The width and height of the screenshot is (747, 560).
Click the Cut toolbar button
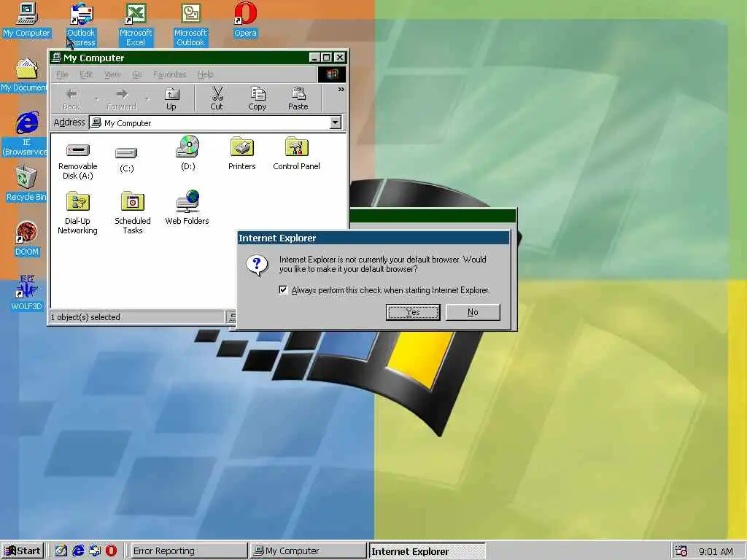coord(217,99)
